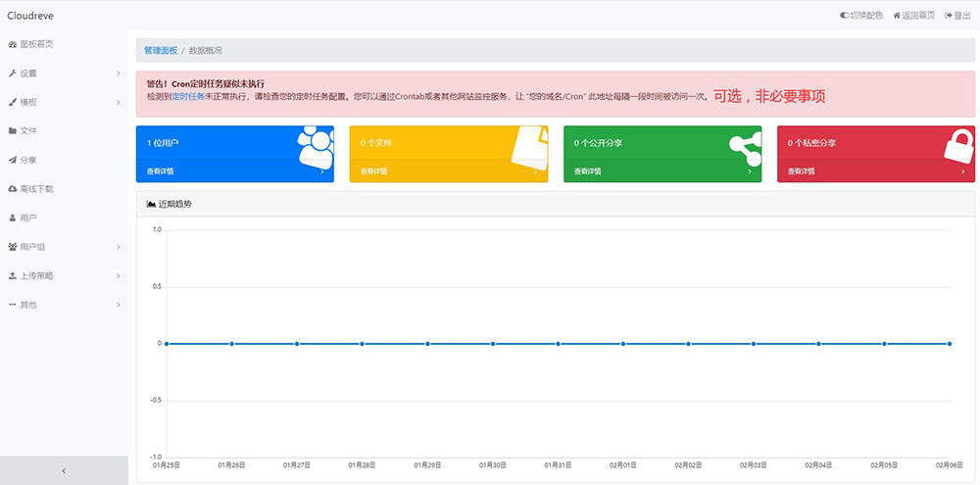Click arrow on the 个公开分享 card footer

tap(750, 171)
